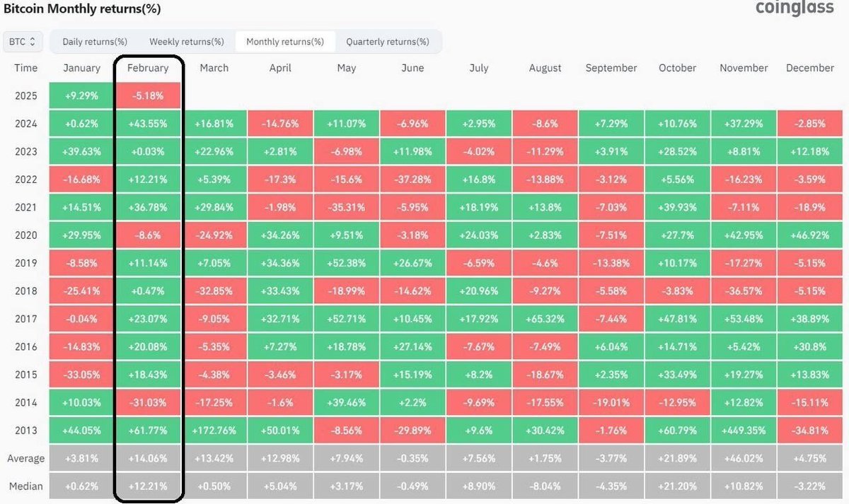
Task: Click the +61.77% February 2013 cell
Action: [x=148, y=430]
